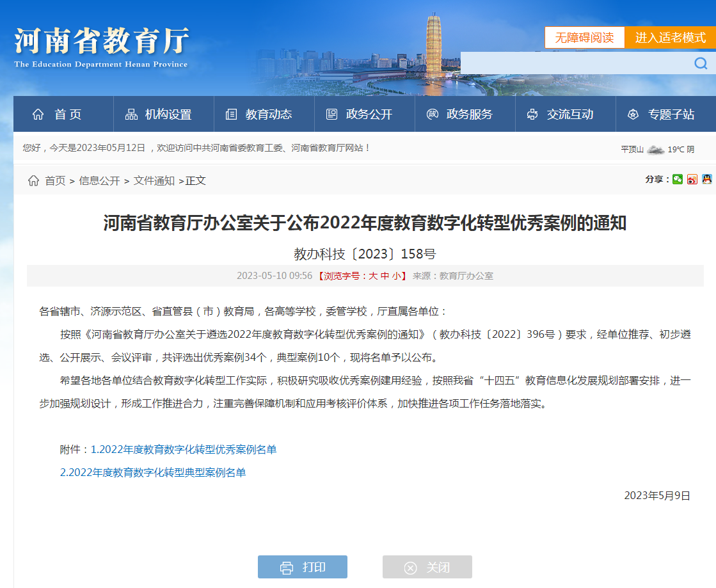The height and width of the screenshot is (588, 716).
Task: Click the publish time 2023-05-10 09:56
Action: [274, 276]
